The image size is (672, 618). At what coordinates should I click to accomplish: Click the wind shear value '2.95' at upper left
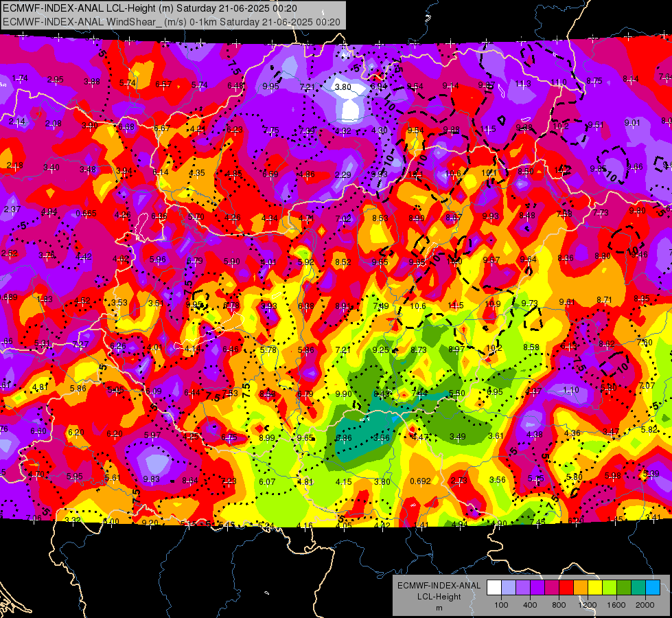(56, 80)
